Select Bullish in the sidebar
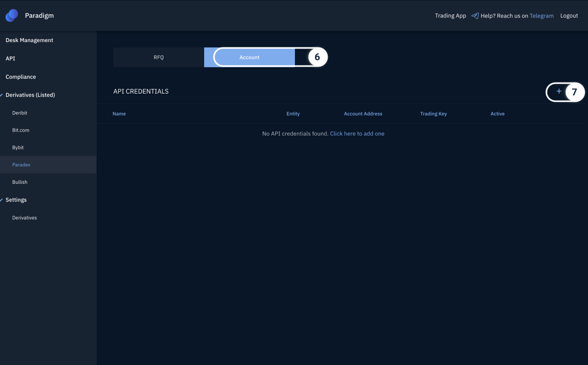The width and height of the screenshot is (588, 365). pos(20,182)
